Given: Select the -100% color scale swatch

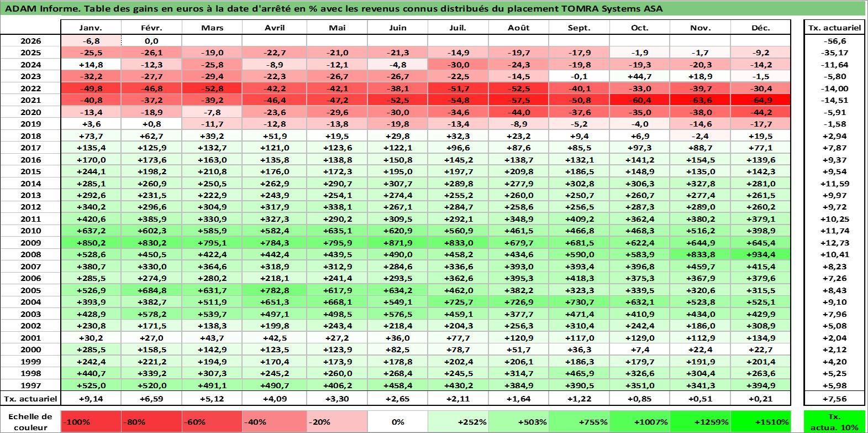Looking at the screenshot, I should point(91,421).
